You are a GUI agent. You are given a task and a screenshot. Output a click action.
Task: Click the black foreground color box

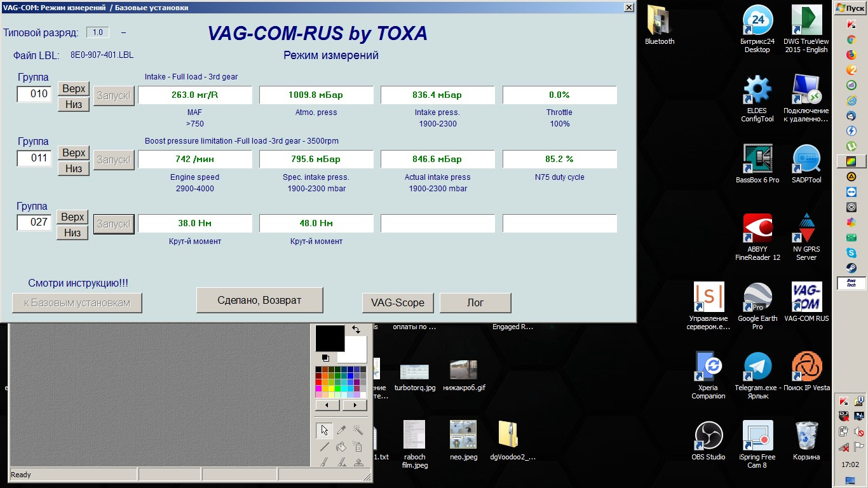(330, 338)
